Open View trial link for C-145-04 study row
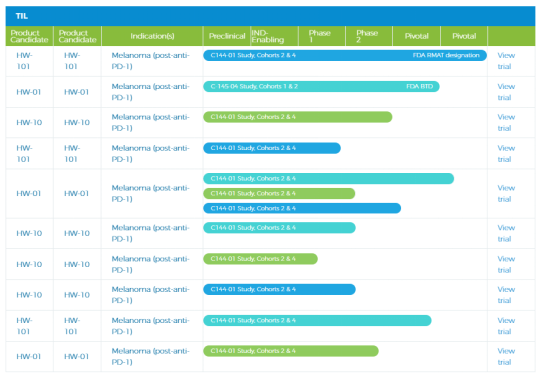 click(x=506, y=92)
